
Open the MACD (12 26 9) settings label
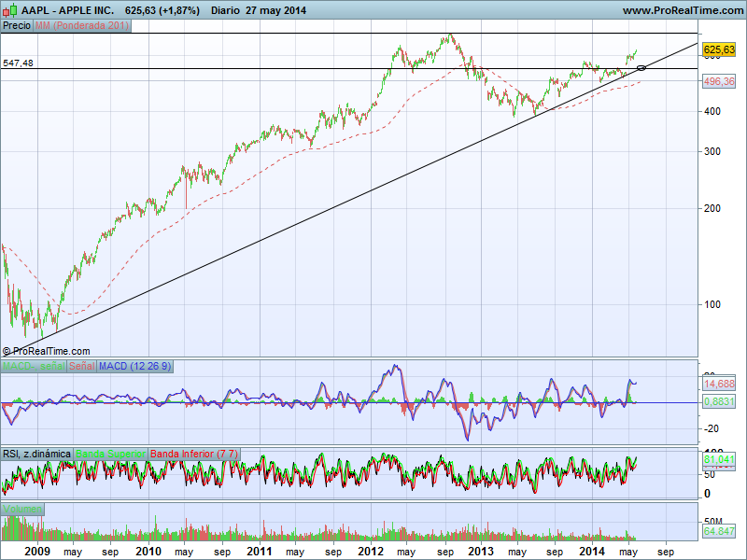[134, 366]
